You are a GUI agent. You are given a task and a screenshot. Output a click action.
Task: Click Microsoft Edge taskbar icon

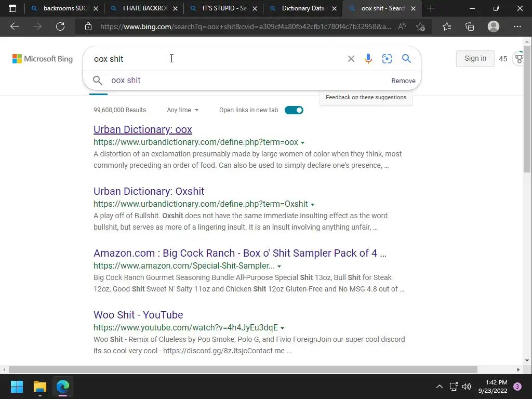pos(63,387)
